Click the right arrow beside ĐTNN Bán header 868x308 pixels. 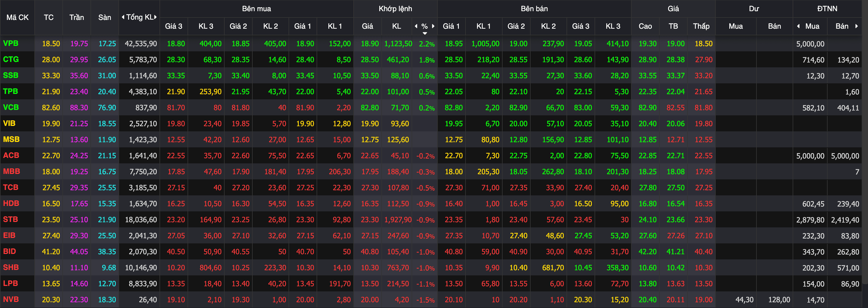tap(856, 26)
